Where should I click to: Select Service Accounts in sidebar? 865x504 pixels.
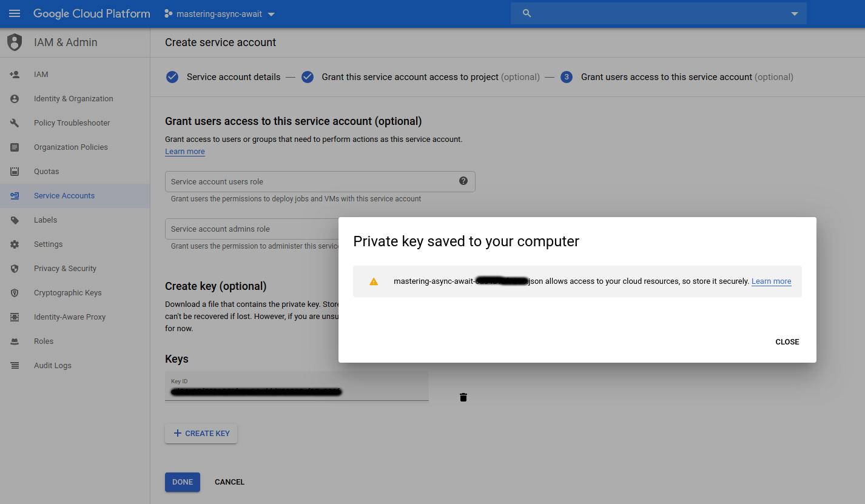(75, 196)
